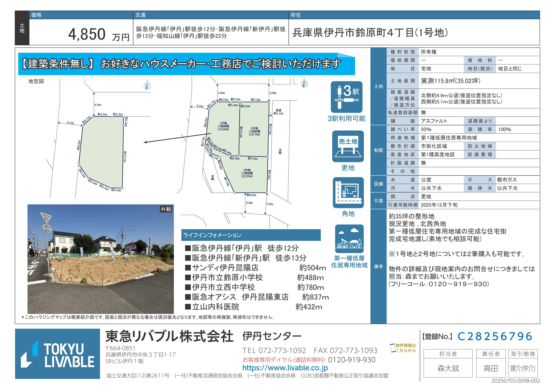Click the north compass on the left plot map

(x=147, y=85)
